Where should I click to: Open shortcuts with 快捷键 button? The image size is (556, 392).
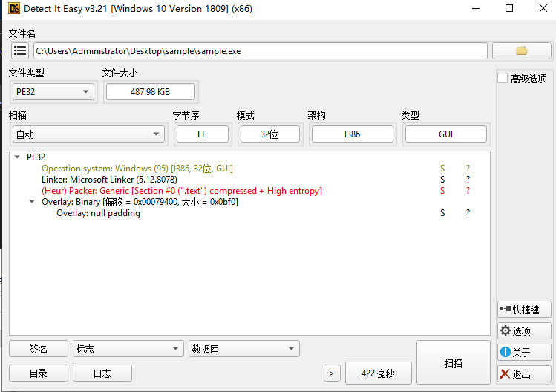coord(524,310)
